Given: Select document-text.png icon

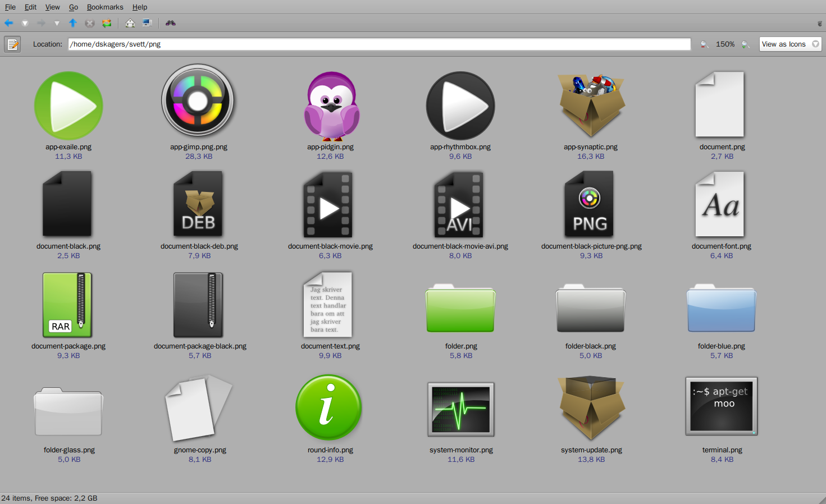Looking at the screenshot, I should (328, 305).
